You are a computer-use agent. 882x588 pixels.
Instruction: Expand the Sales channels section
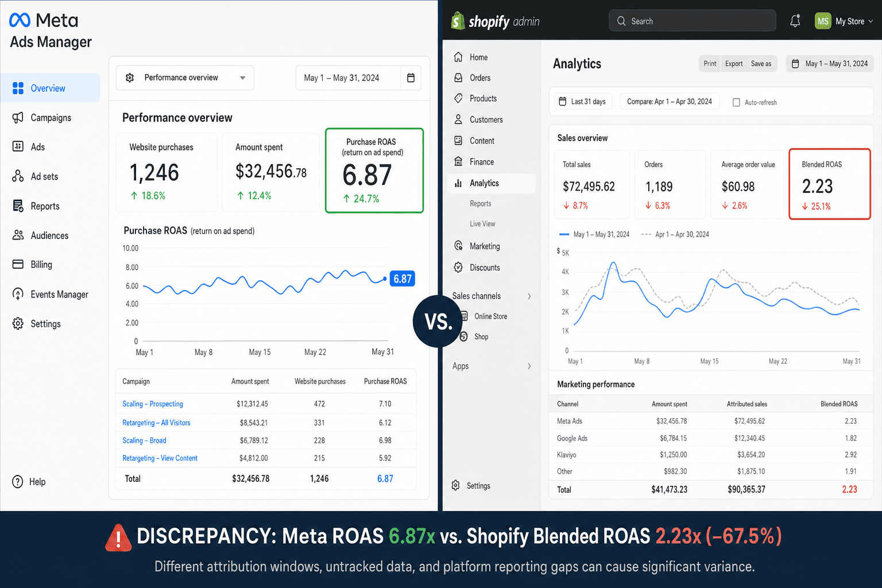tap(492, 296)
